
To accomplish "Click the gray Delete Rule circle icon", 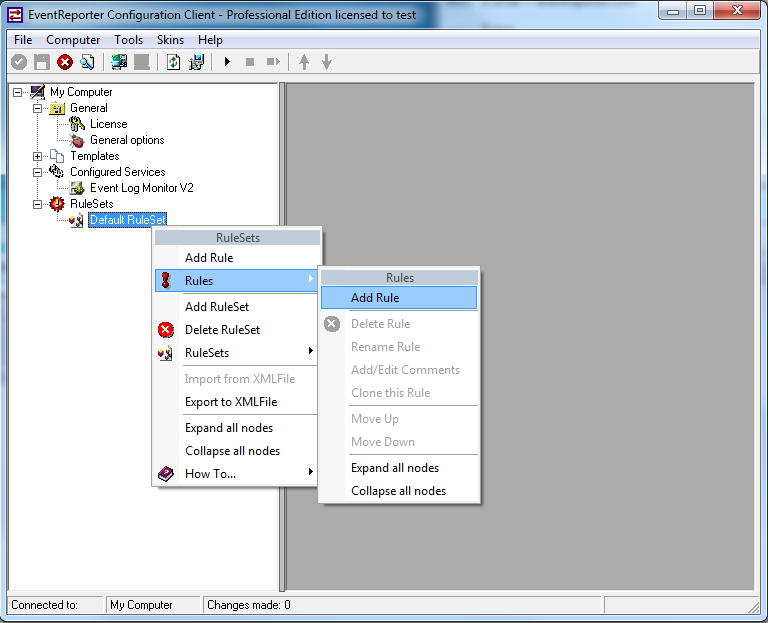I will 332,324.
